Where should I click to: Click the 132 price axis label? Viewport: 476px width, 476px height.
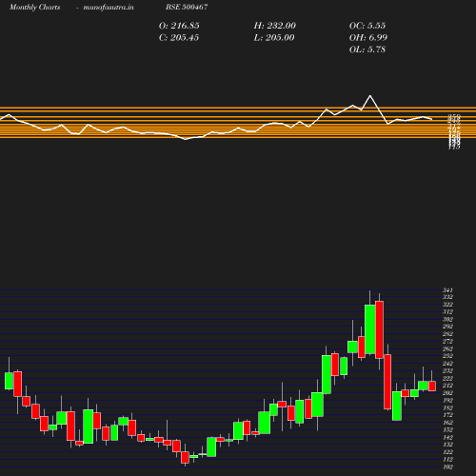pos(447,445)
